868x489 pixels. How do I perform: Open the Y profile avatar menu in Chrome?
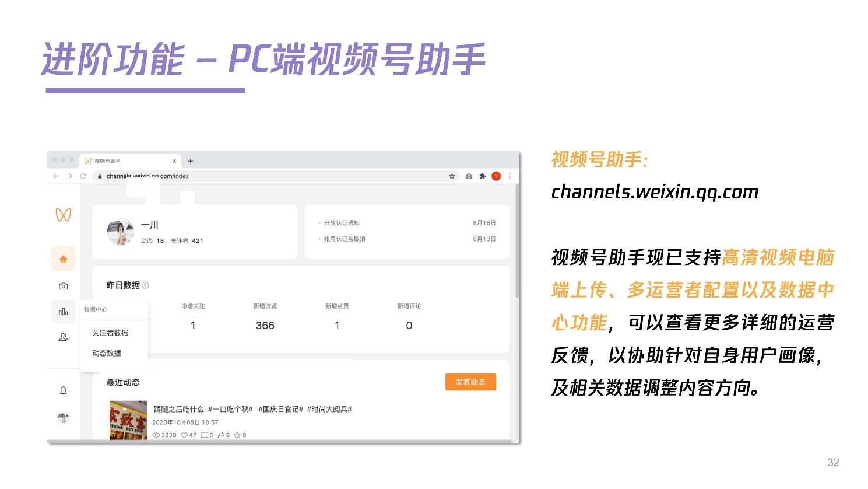[496, 176]
